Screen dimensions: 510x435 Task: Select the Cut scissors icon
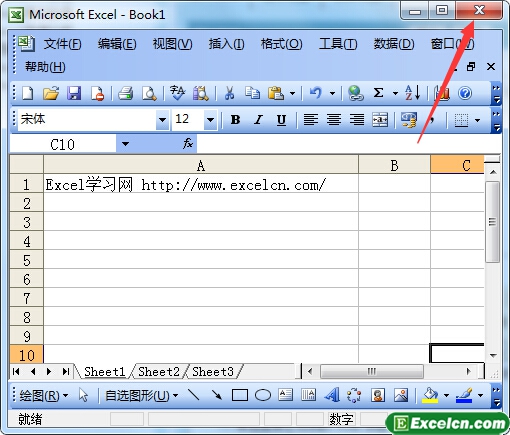[229, 93]
